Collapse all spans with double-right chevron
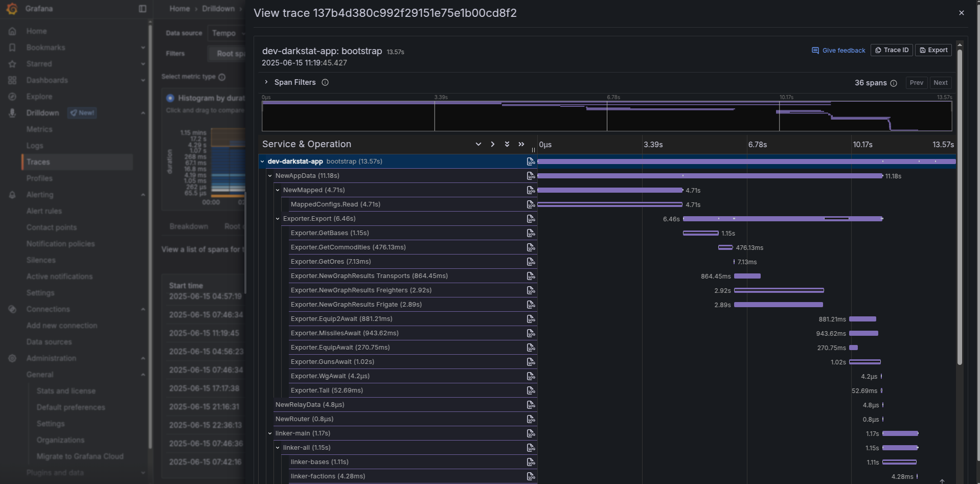This screenshot has width=980, height=484. pyautogui.click(x=521, y=144)
